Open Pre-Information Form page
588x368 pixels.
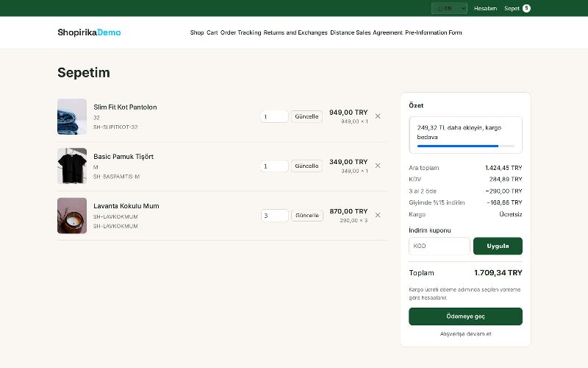coord(434,32)
